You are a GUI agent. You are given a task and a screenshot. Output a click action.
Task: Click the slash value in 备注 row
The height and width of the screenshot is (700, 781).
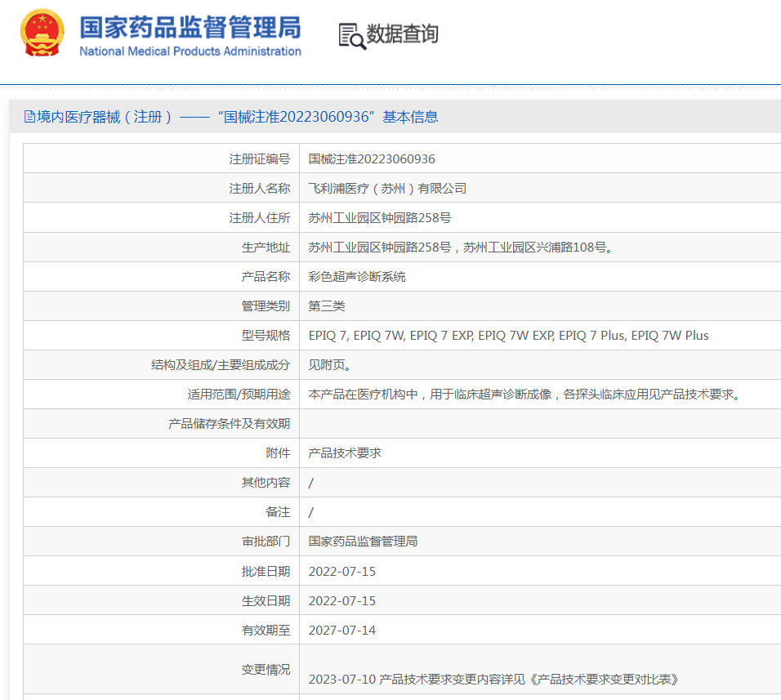(x=310, y=512)
